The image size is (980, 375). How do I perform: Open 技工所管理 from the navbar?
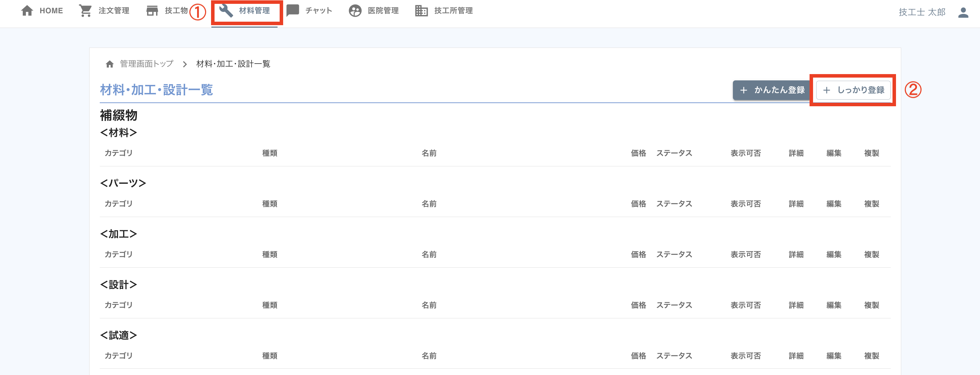coord(454,10)
